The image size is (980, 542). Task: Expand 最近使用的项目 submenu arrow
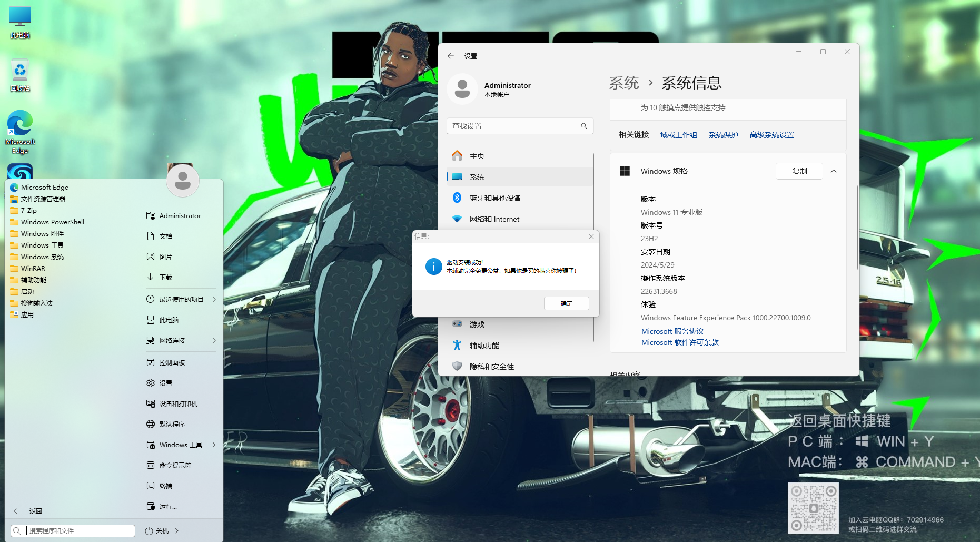(214, 299)
